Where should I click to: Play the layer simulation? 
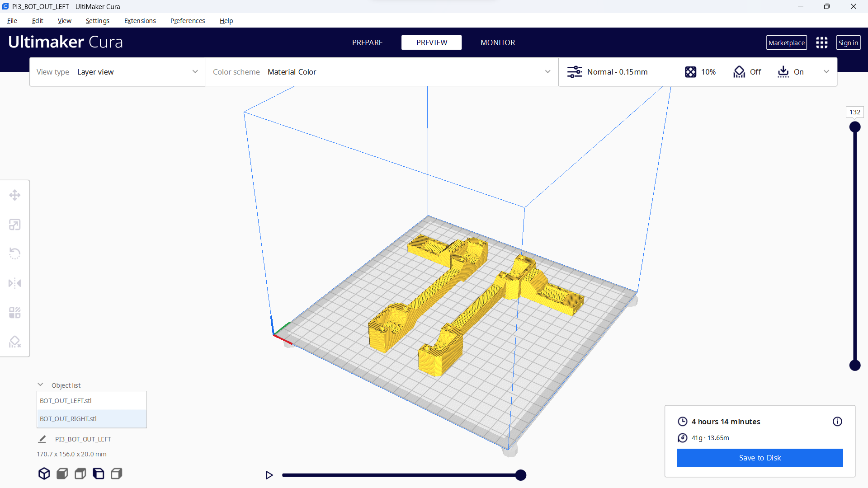click(x=269, y=475)
